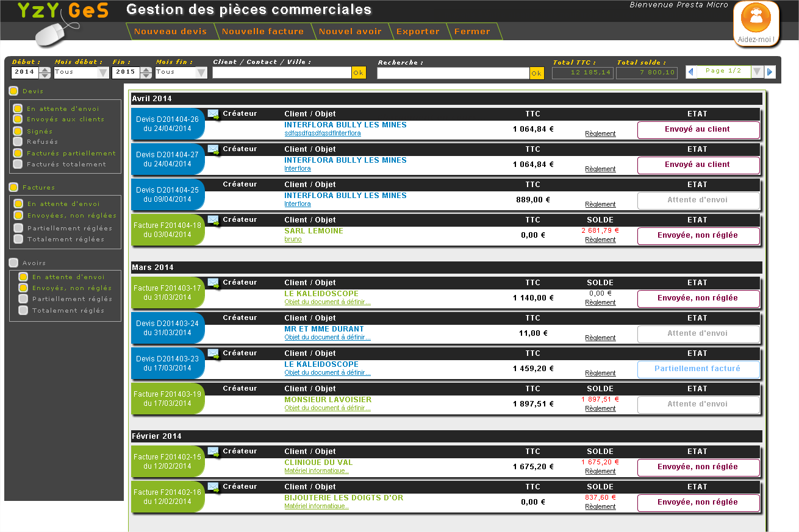This screenshot has height=532, width=799.
Task: Open Règlement link for CLINIQUE DU VAL
Action: pyautogui.click(x=600, y=471)
